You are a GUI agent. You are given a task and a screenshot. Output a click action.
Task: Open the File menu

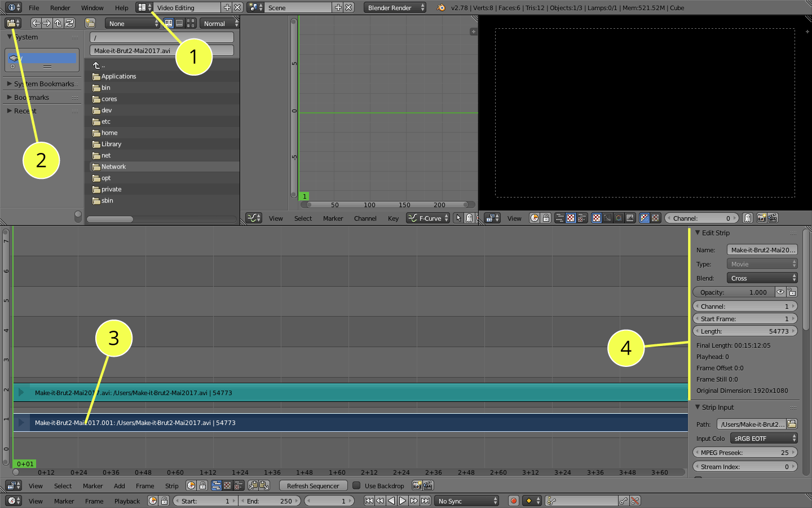(x=34, y=7)
